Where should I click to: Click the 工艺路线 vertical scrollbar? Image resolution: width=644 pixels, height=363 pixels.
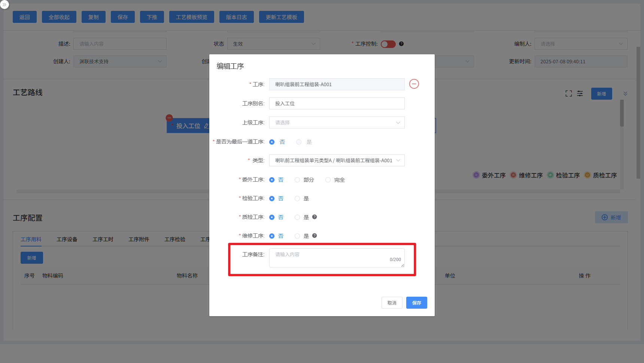tap(622, 113)
